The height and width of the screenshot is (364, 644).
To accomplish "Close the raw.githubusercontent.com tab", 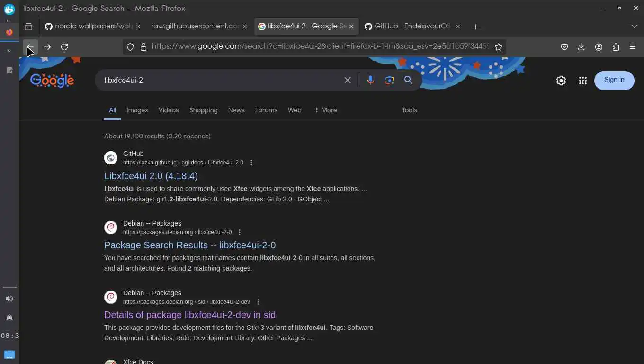I will [x=245, y=27].
